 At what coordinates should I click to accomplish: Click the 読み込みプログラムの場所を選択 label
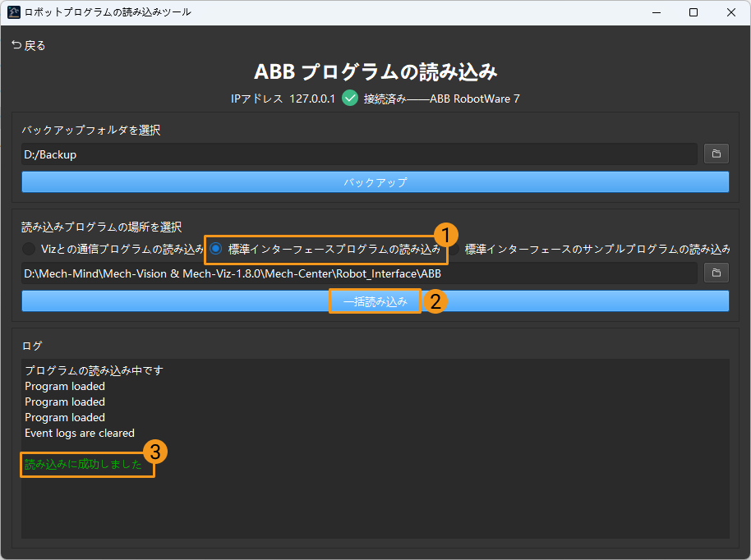(x=102, y=227)
